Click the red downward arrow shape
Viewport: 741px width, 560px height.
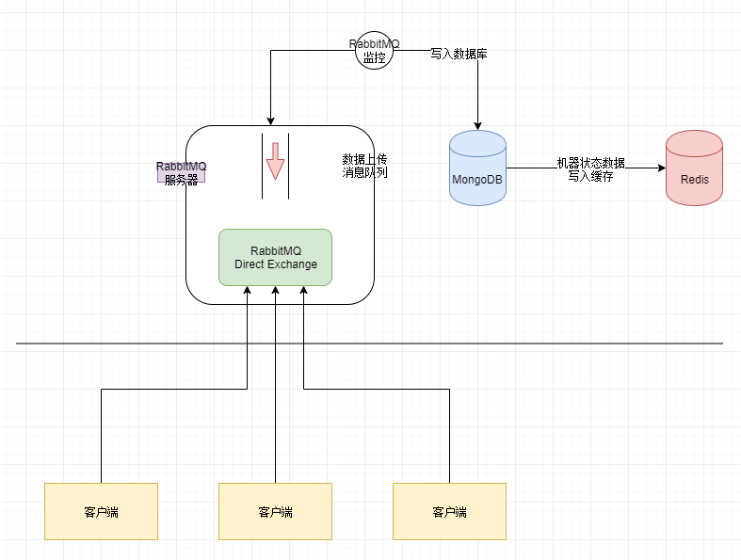pyautogui.click(x=275, y=161)
